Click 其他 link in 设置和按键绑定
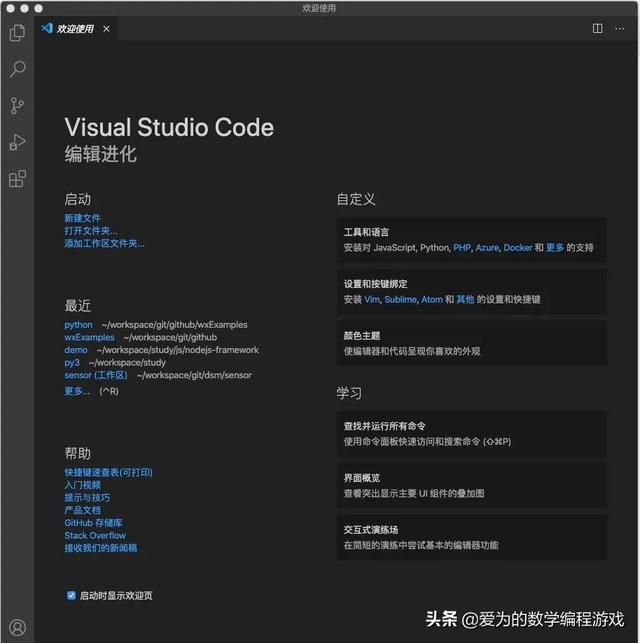 coord(465,299)
